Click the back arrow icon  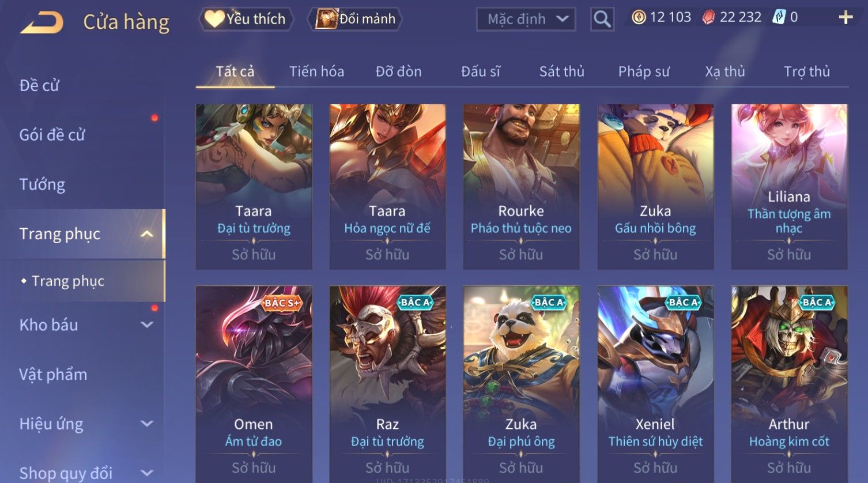42,22
